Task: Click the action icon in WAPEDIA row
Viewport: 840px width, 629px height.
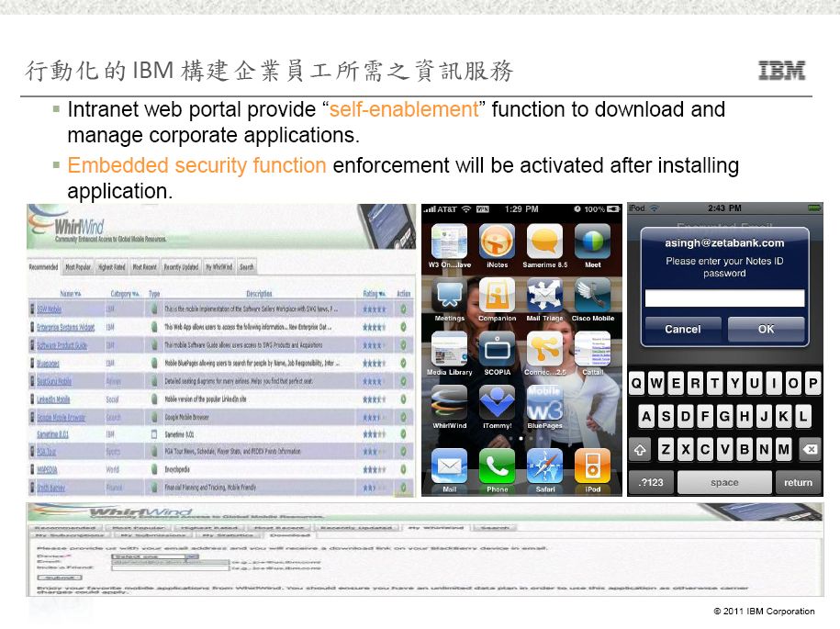Action: click(x=403, y=469)
